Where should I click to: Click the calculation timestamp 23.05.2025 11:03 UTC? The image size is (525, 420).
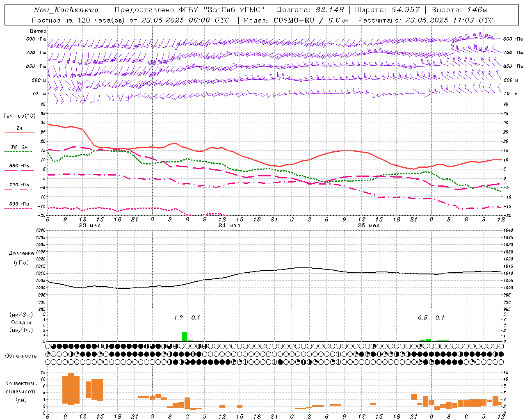click(x=449, y=20)
